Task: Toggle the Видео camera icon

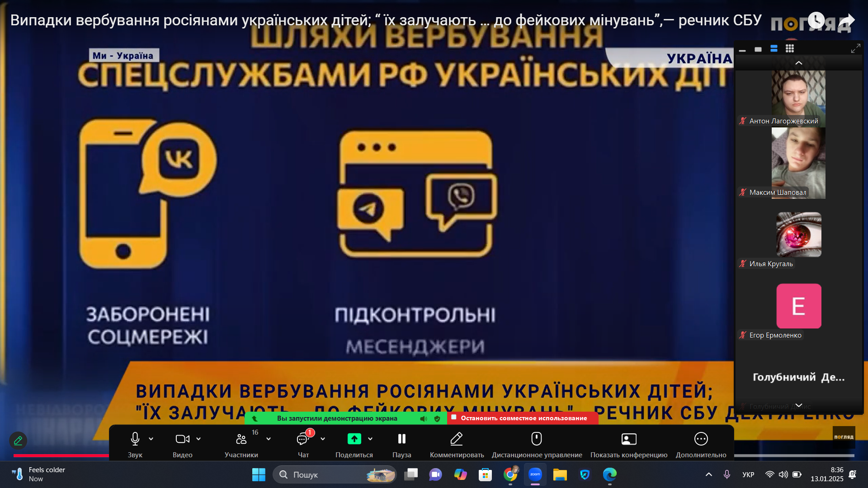Action: (x=182, y=439)
